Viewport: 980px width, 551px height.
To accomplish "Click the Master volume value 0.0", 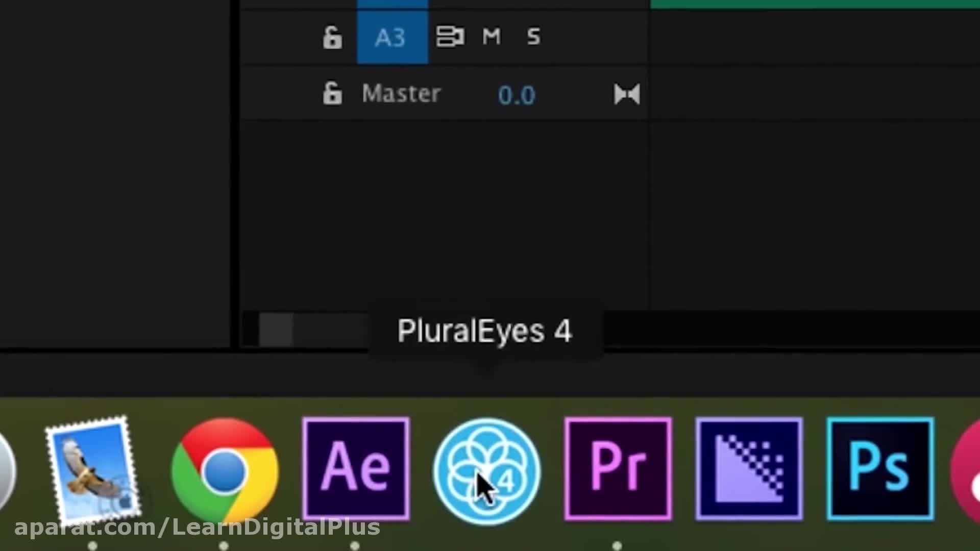I will coord(516,95).
